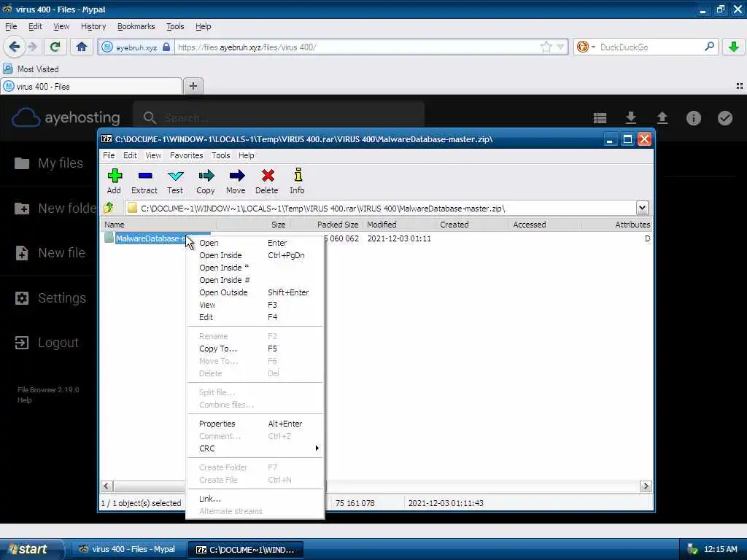Click the Windows start button
This screenshot has width=747, height=560.
coord(31,549)
